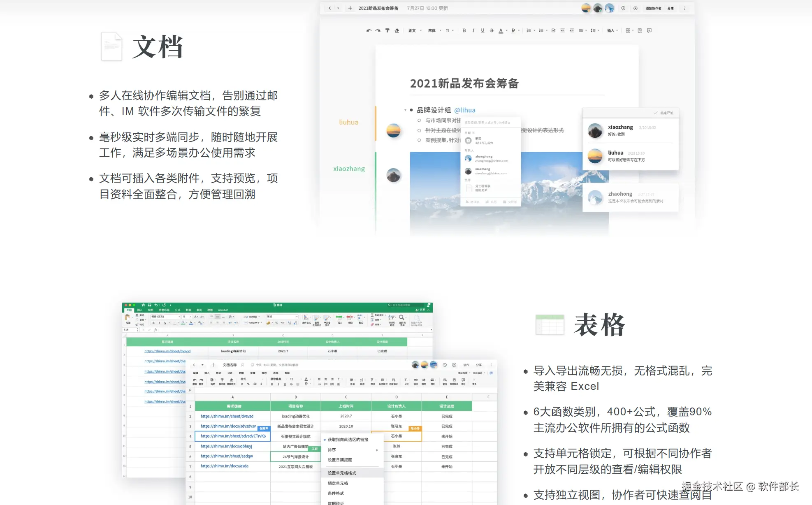This screenshot has width=812, height=505.
Task: Open the font color A picker
Action: coord(501,30)
